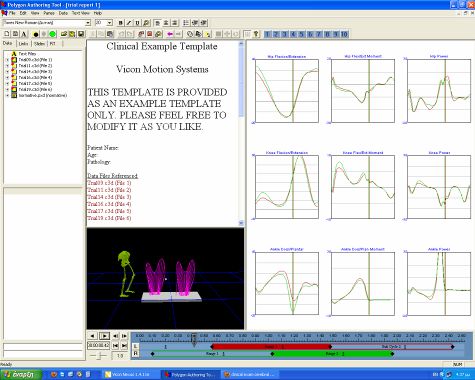Open the Trial14.c3d (File 3) link

point(109,197)
